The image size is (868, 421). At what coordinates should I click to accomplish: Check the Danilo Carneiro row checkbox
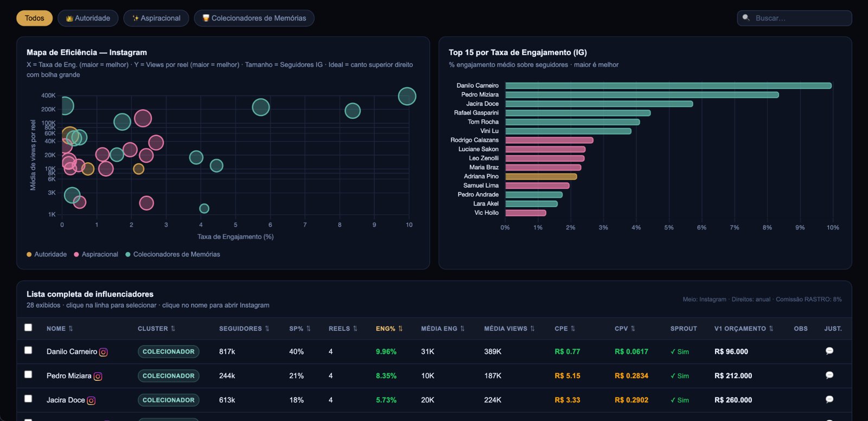point(28,350)
